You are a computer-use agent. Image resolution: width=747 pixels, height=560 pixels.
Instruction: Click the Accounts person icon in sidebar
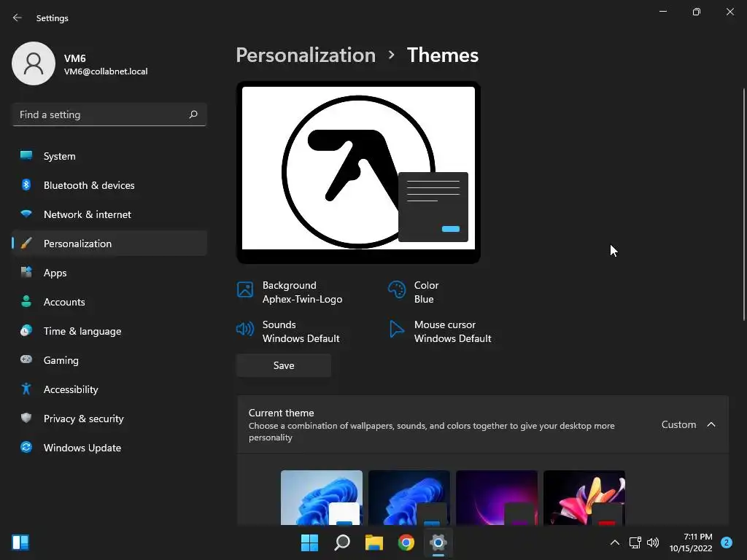click(26, 301)
